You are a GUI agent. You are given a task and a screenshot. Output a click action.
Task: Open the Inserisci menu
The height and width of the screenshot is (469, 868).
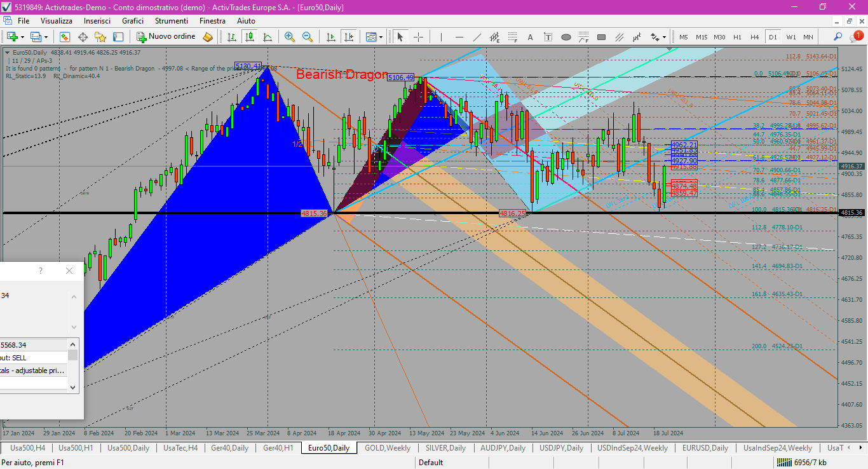(97, 20)
